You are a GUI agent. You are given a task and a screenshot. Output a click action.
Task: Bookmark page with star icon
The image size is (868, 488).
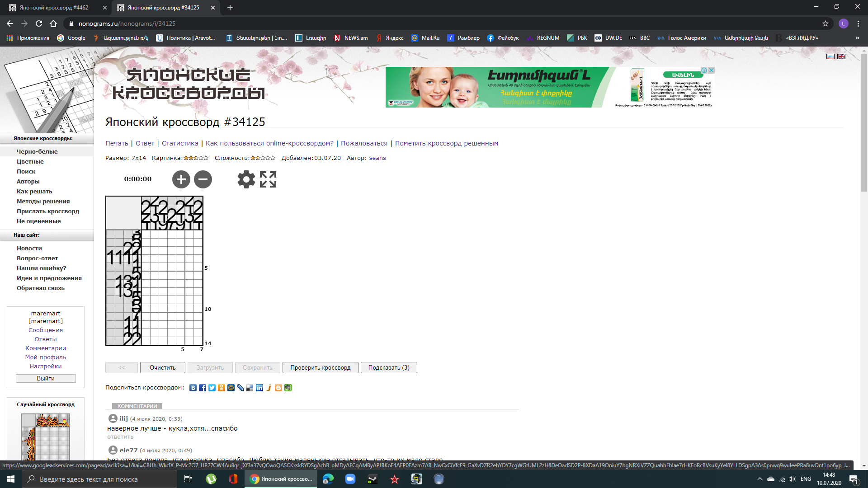pyautogui.click(x=826, y=23)
